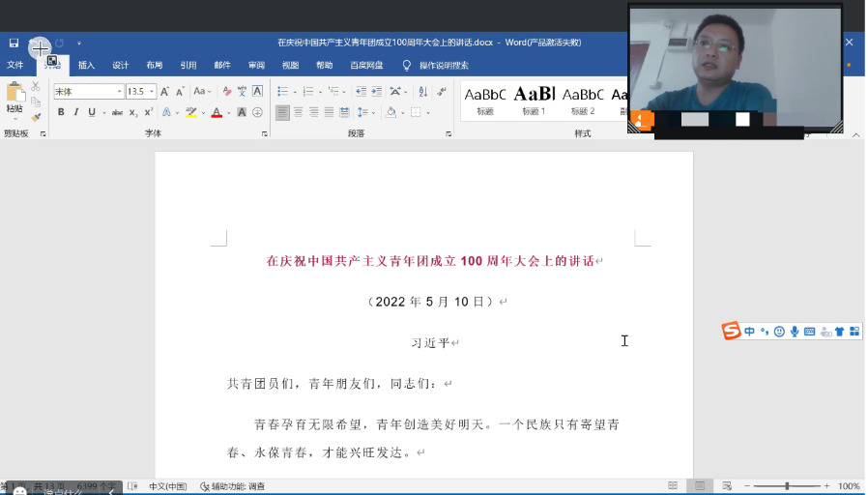Screen dimensions: 868x495
Task: Click the Save icon in quick access toolbar
Action: click(14, 43)
